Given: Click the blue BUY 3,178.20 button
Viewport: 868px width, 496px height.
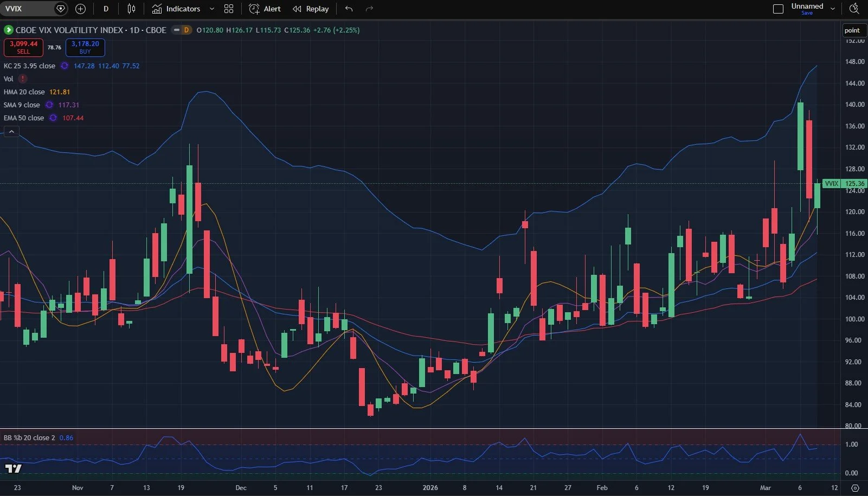Looking at the screenshot, I should click(x=85, y=48).
